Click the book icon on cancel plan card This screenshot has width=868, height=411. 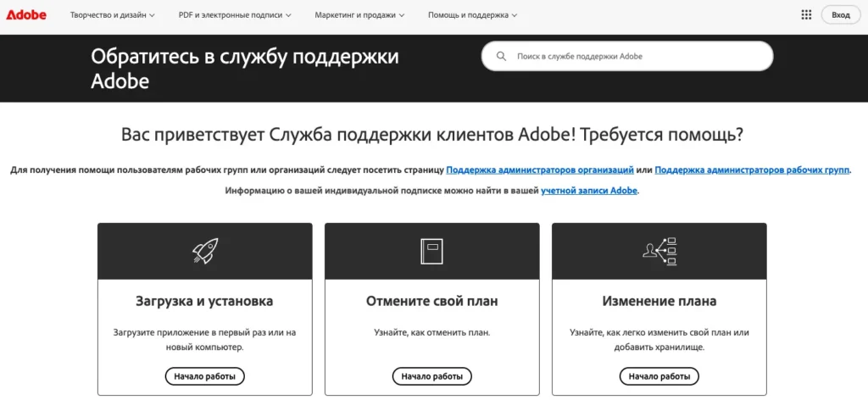point(431,251)
